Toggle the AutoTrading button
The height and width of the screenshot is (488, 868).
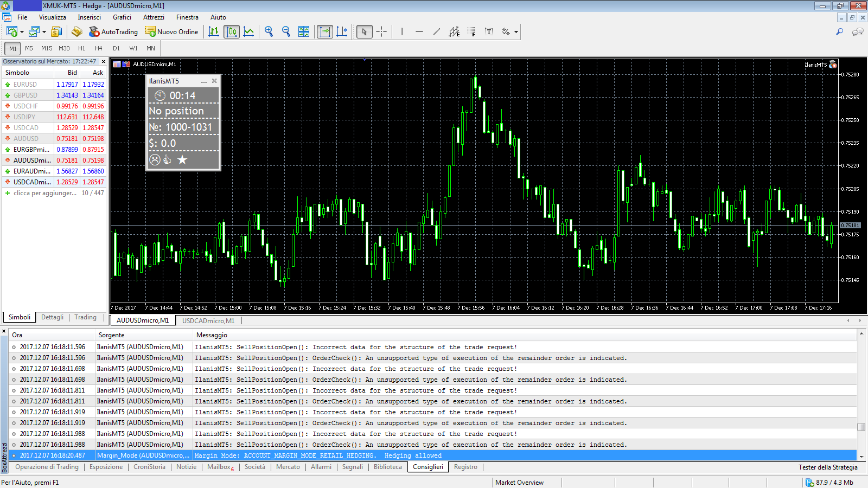(x=113, y=31)
